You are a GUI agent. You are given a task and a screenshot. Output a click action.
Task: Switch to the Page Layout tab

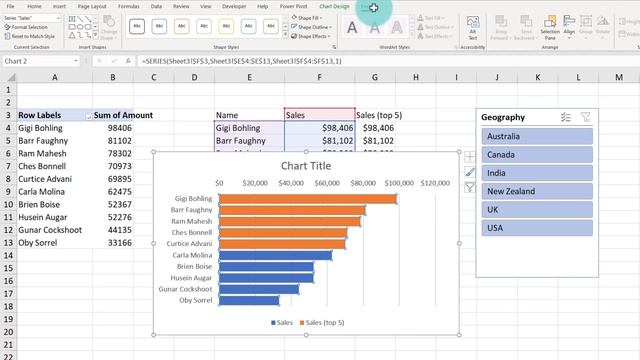click(x=92, y=6)
